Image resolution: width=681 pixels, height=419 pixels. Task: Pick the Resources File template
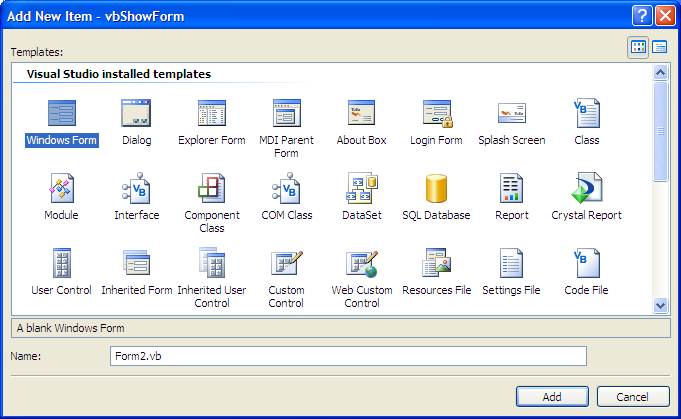[436, 263]
